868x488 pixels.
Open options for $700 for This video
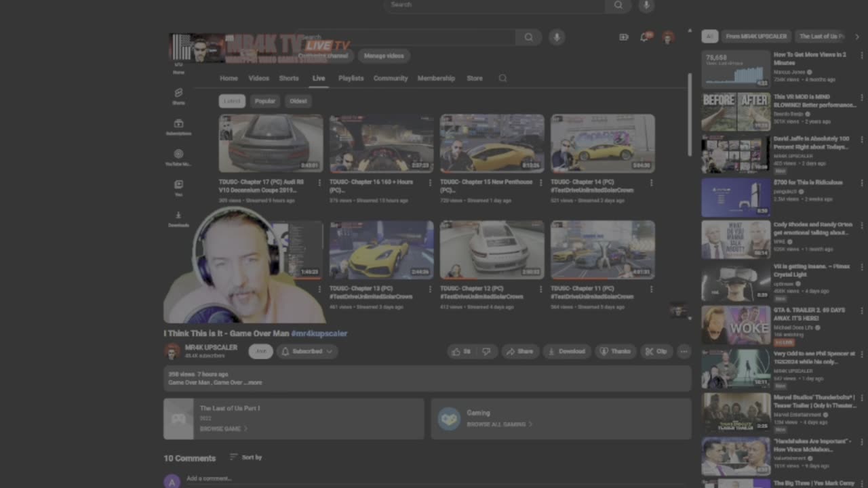pos(862,183)
